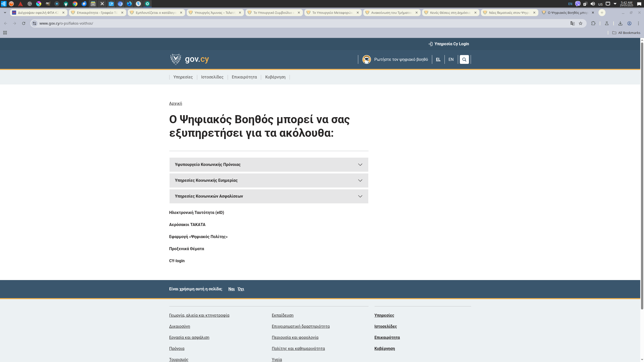The width and height of the screenshot is (644, 362).
Task: Bookmark this page with the star icon
Action: (581, 23)
